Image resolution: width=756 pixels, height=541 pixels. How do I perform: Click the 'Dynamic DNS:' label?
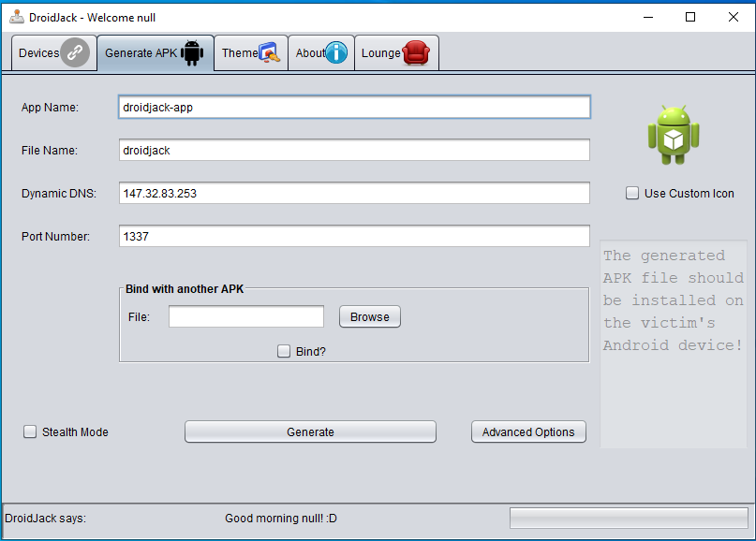click(x=59, y=193)
